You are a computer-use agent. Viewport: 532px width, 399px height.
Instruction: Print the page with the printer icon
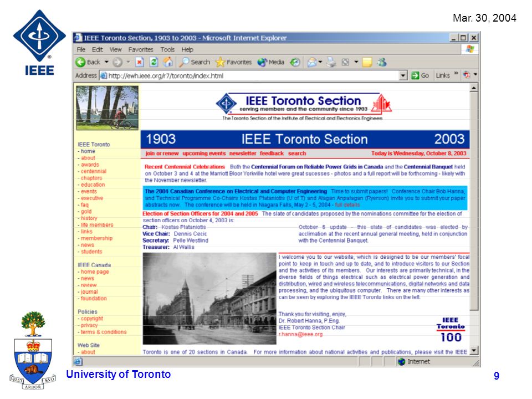[331, 62]
